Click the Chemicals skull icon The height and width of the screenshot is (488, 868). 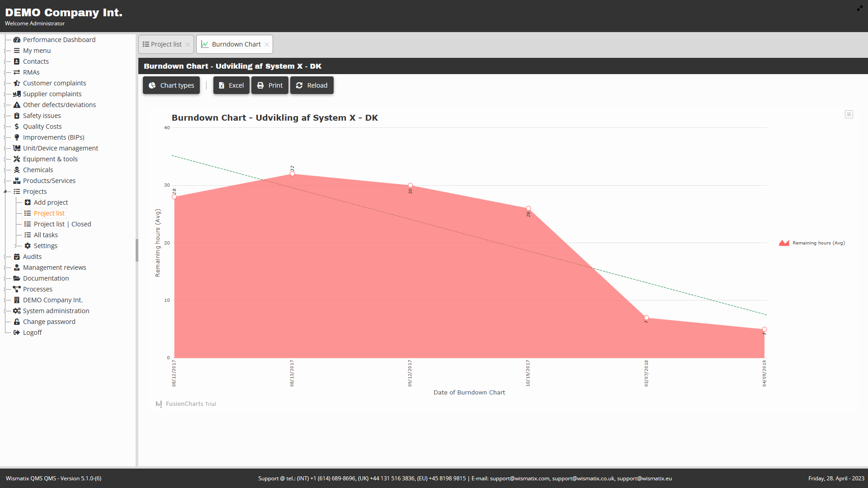(x=17, y=170)
